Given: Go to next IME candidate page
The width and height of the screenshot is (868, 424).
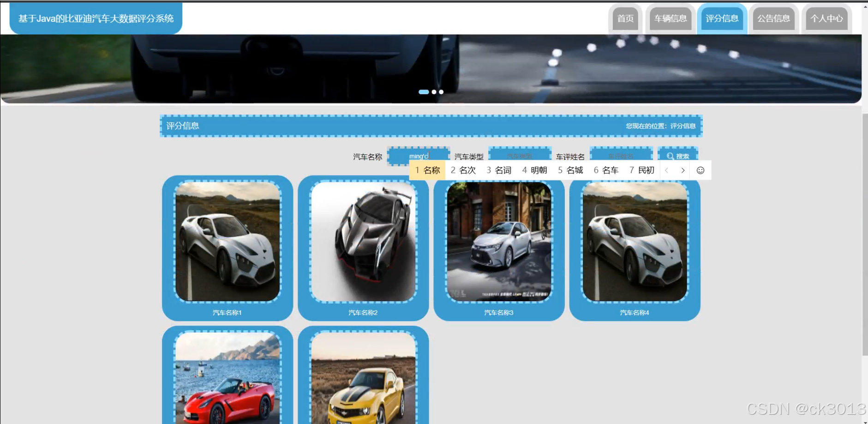Looking at the screenshot, I should click(683, 170).
